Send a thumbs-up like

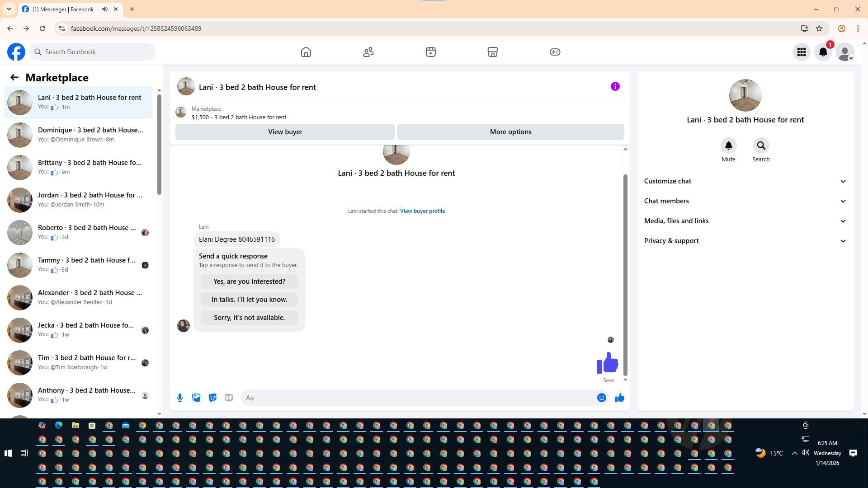619,398
